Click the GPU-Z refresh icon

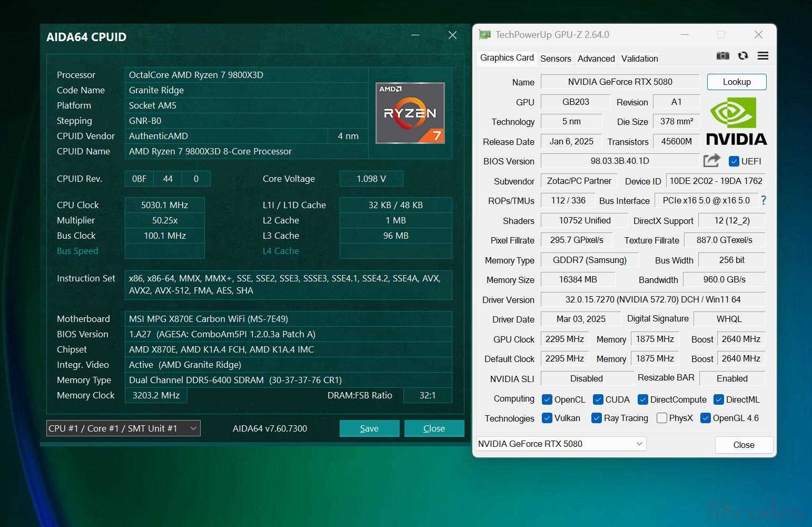742,56
